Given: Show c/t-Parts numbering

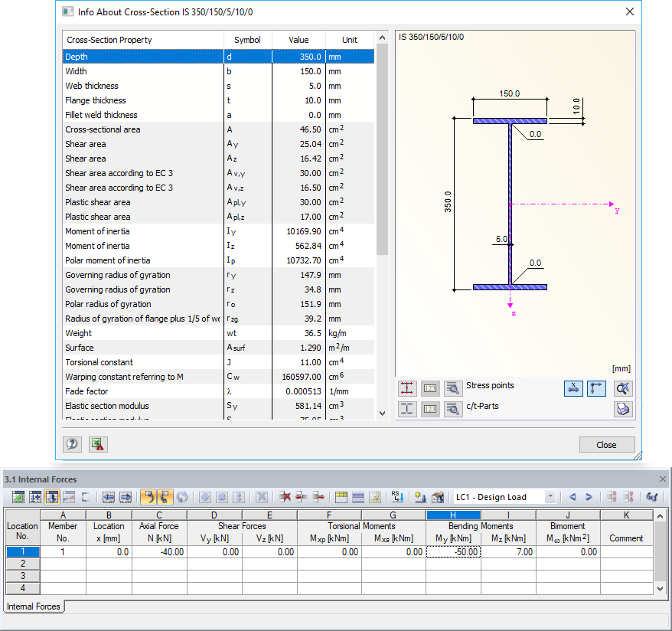Looking at the screenshot, I should [430, 409].
